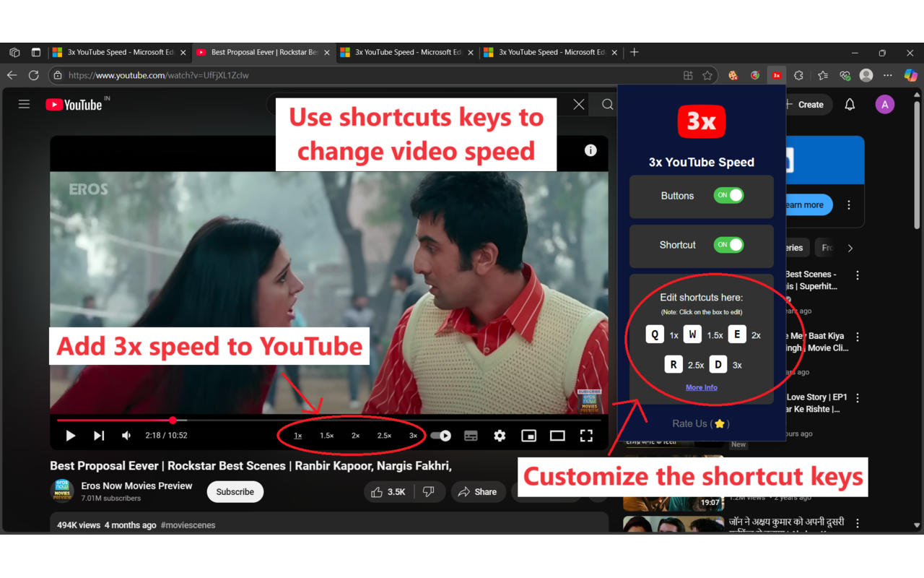Image resolution: width=924 pixels, height=578 pixels.
Task: Skip to the next video
Action: 99,436
